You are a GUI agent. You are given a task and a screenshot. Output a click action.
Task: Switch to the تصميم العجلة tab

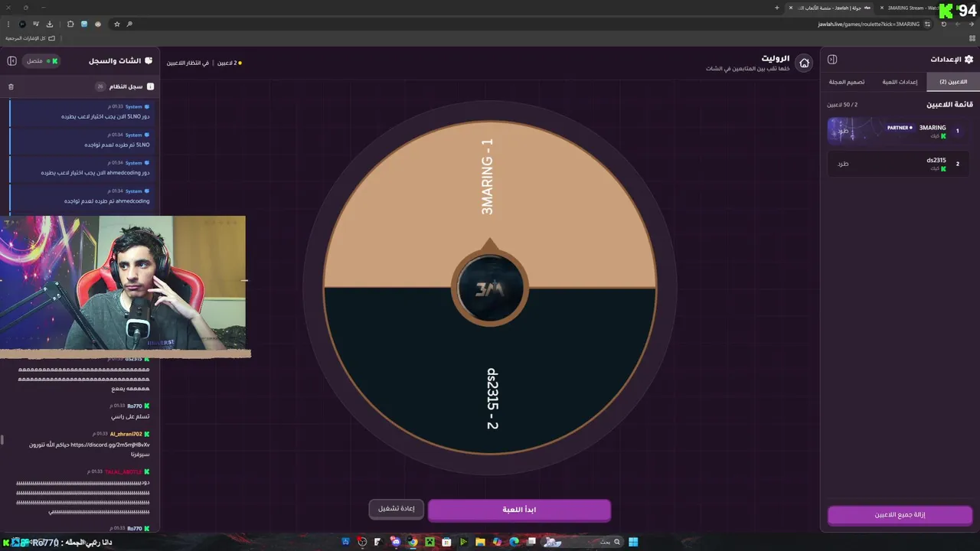point(847,82)
